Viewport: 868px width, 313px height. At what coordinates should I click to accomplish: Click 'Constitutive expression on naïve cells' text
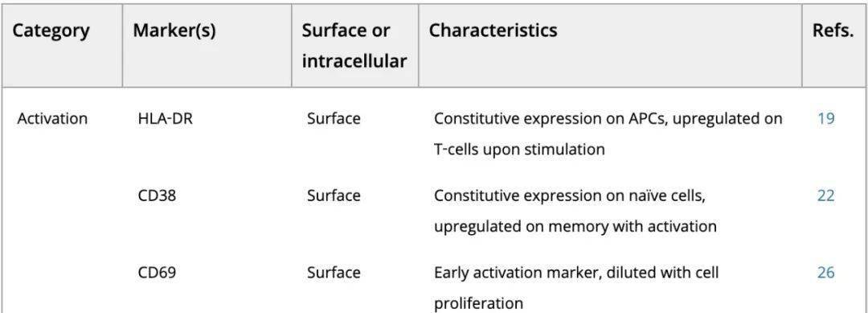[570, 196]
